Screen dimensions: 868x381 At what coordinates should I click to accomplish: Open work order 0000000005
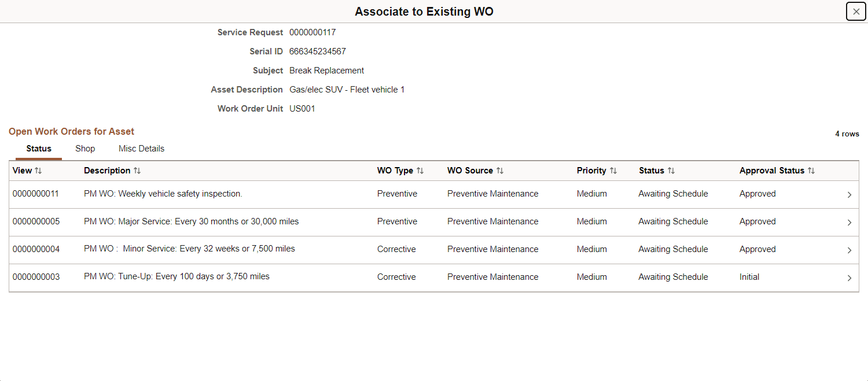point(35,221)
